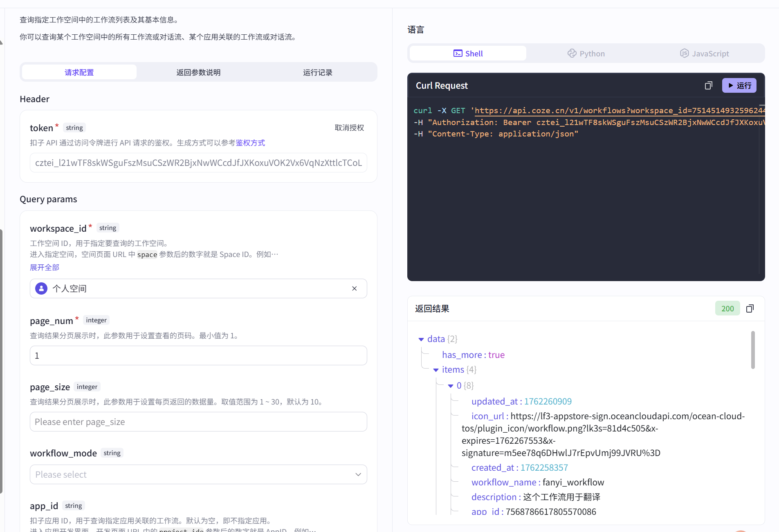Click the workflow_name fanyi_workflow entry
The image size is (779, 532).
click(x=538, y=482)
